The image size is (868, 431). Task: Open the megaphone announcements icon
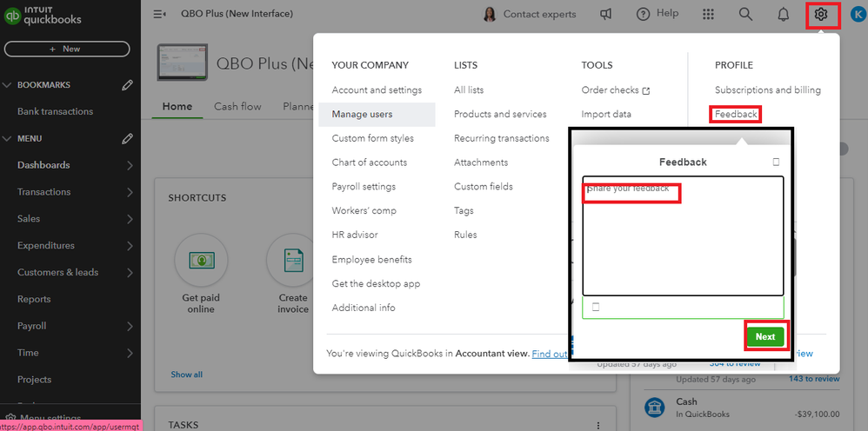coord(606,15)
